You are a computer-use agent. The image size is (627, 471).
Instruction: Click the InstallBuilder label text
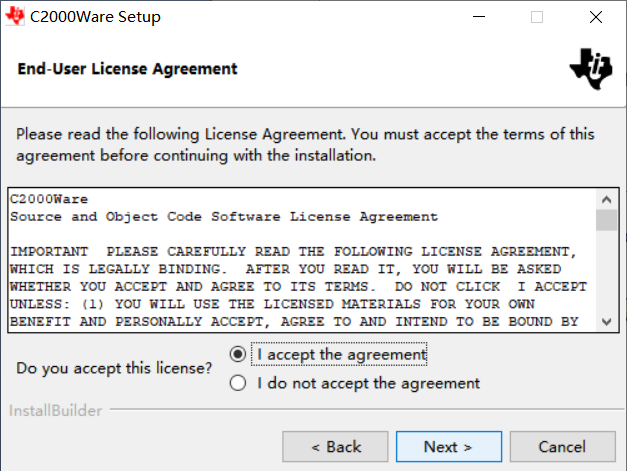54,410
